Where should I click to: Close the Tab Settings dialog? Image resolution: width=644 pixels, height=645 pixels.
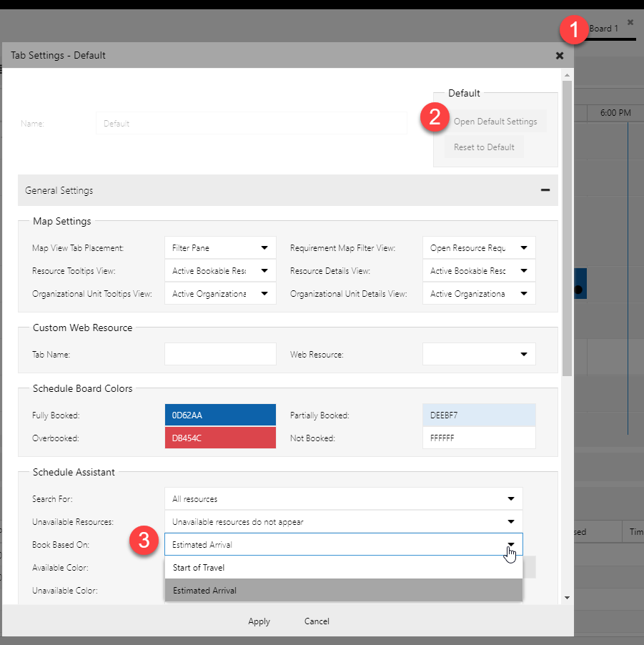pos(560,55)
